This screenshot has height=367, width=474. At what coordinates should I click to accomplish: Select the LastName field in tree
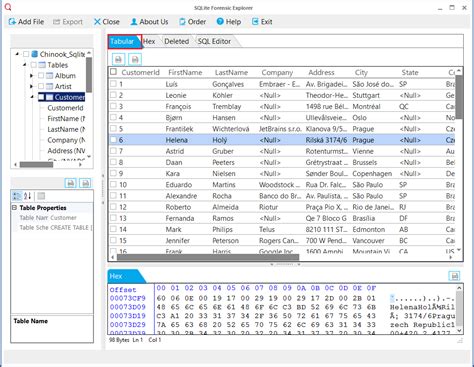66,129
